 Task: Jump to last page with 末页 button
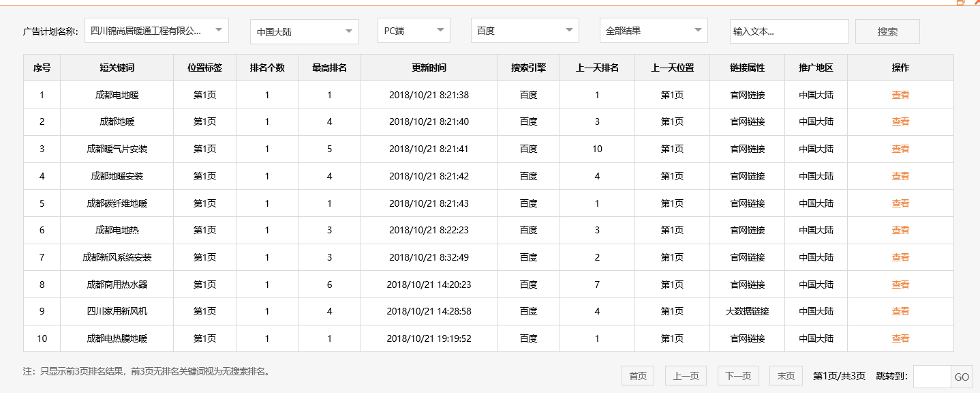[785, 375]
